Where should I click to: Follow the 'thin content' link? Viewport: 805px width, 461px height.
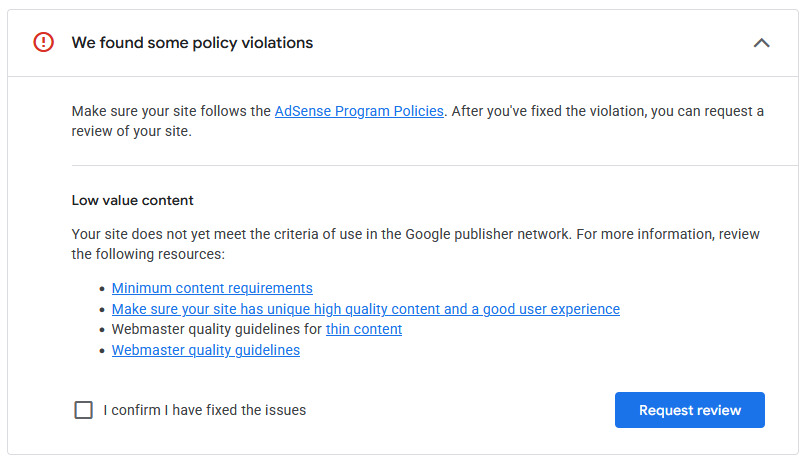click(x=364, y=329)
